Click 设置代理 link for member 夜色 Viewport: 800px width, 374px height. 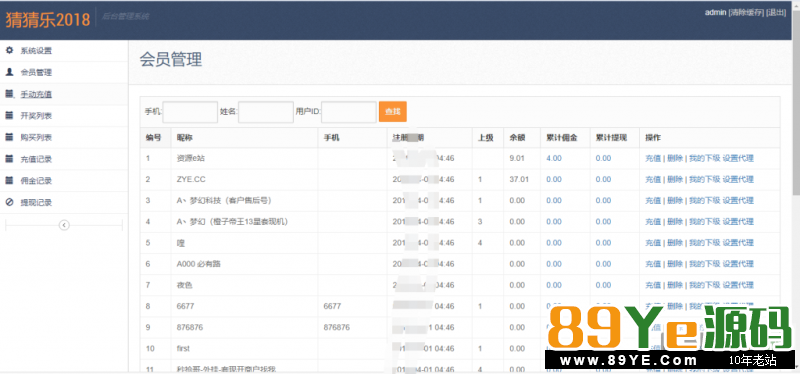click(738, 285)
